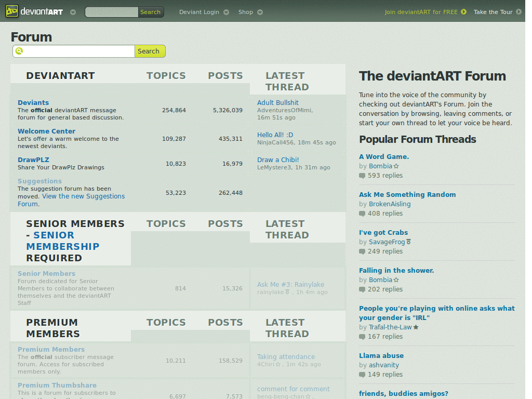Open the "asks what your gender is IRL" thread
The width and height of the screenshot is (532, 399).
[x=437, y=313]
